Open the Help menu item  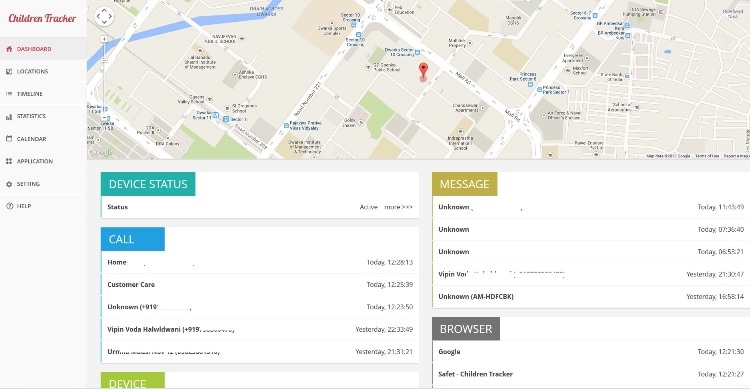43,206
